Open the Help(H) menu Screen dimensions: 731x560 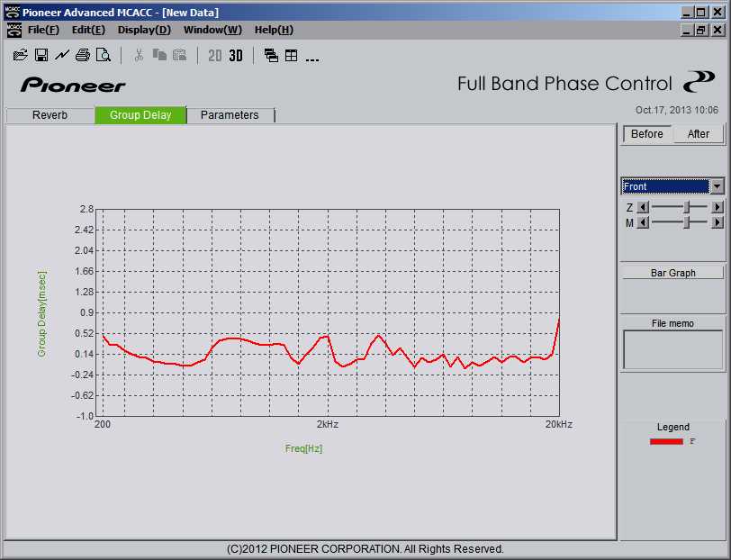274,30
